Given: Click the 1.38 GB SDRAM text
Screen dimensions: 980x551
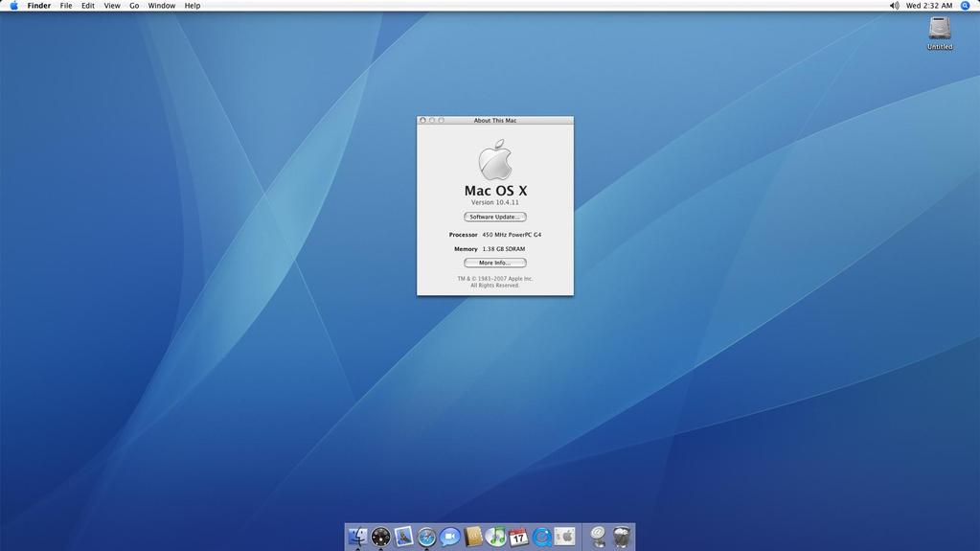Looking at the screenshot, I should point(504,249).
